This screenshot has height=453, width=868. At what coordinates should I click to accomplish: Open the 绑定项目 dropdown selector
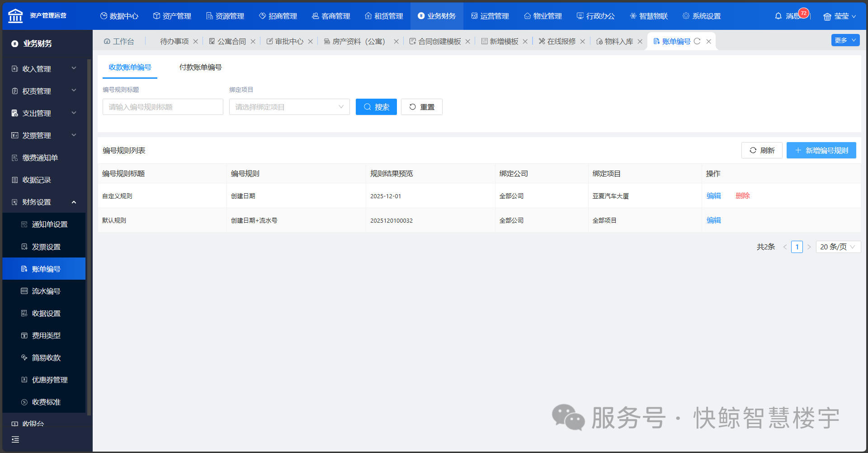[x=289, y=107]
